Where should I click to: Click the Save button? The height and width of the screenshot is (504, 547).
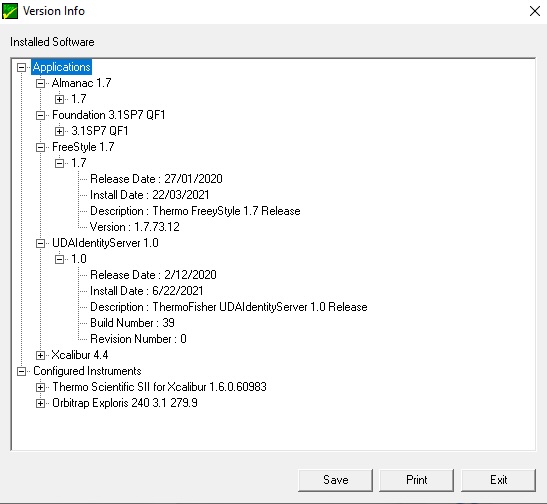click(x=336, y=480)
